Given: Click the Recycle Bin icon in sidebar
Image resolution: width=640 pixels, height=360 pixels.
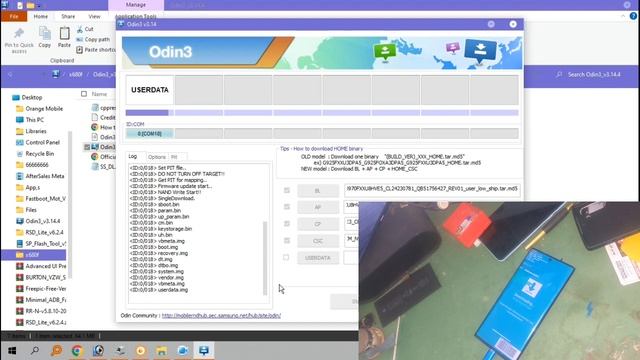Looking at the screenshot, I should tap(19, 154).
